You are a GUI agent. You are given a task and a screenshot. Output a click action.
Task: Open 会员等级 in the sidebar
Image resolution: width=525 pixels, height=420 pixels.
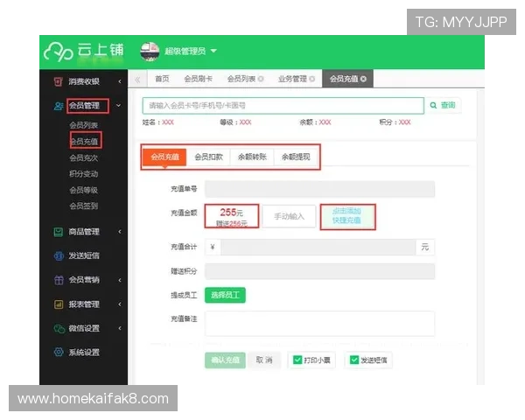point(84,190)
